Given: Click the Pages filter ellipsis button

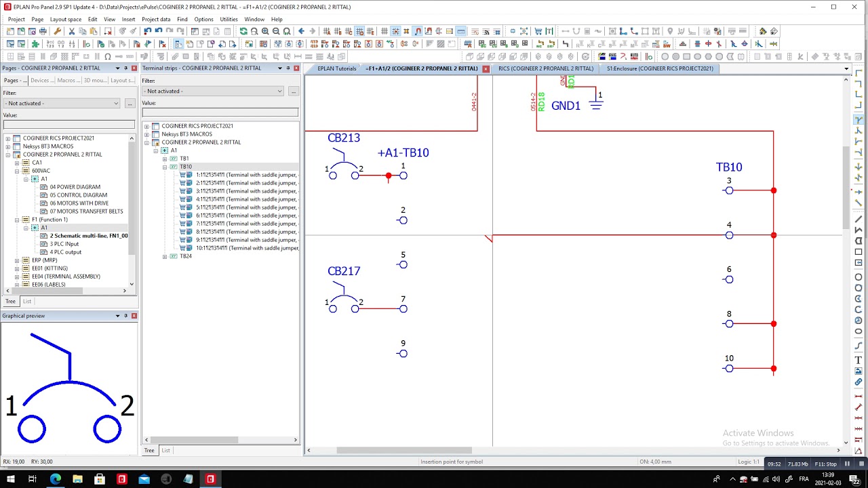Looking at the screenshot, I should [x=130, y=103].
